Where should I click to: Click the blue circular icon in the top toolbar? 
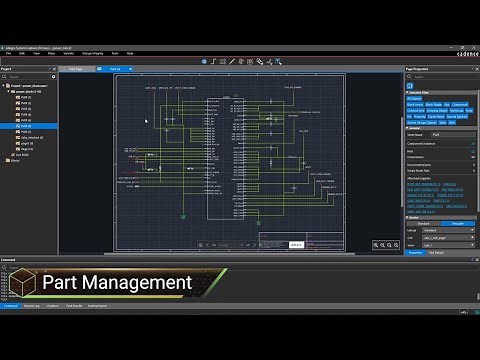204,61
